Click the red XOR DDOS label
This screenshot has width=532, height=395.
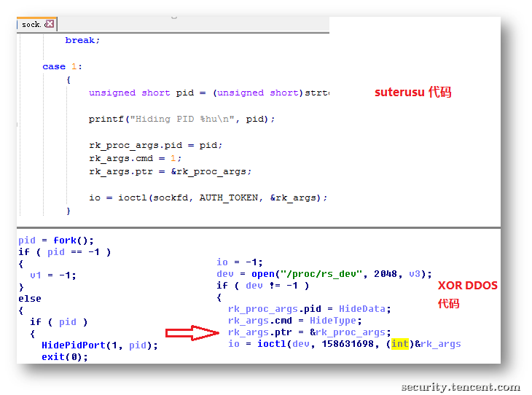tap(467, 286)
